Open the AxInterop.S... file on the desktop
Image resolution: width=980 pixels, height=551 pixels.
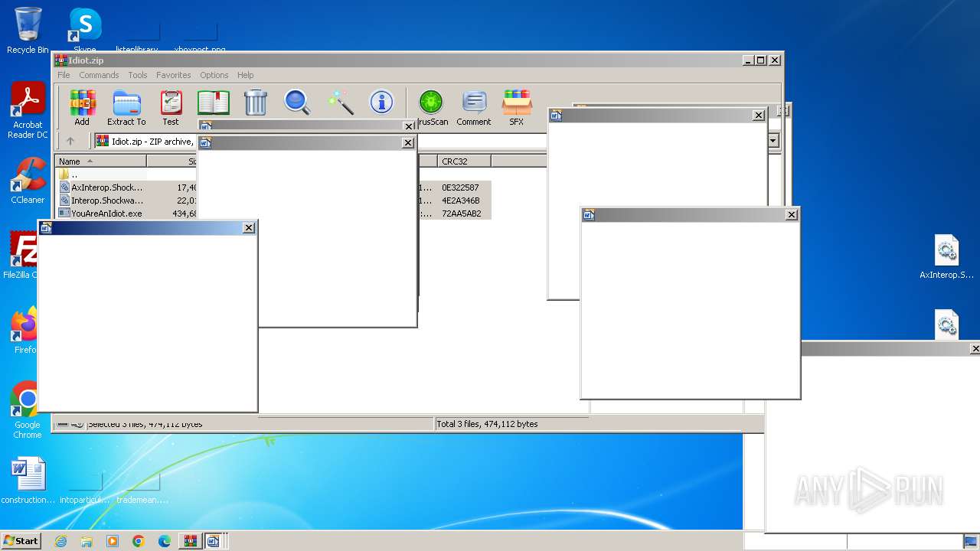coord(947,257)
